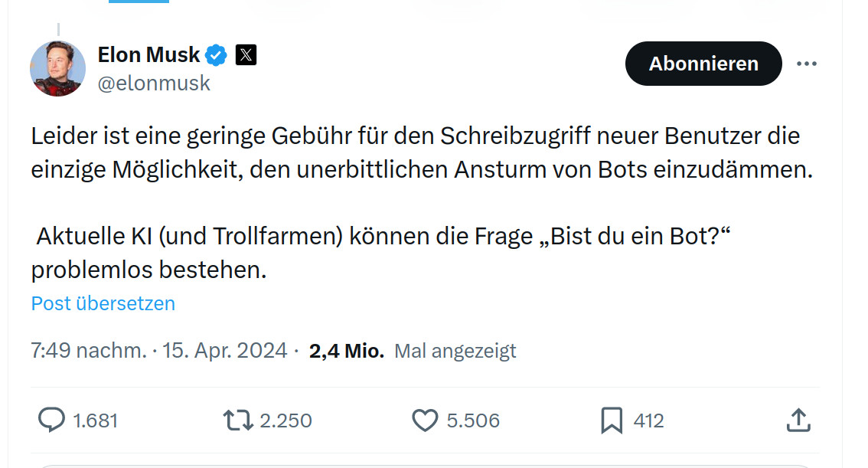Image resolution: width=868 pixels, height=468 pixels.
Task: Click the repost icon to retweet
Action: click(237, 420)
